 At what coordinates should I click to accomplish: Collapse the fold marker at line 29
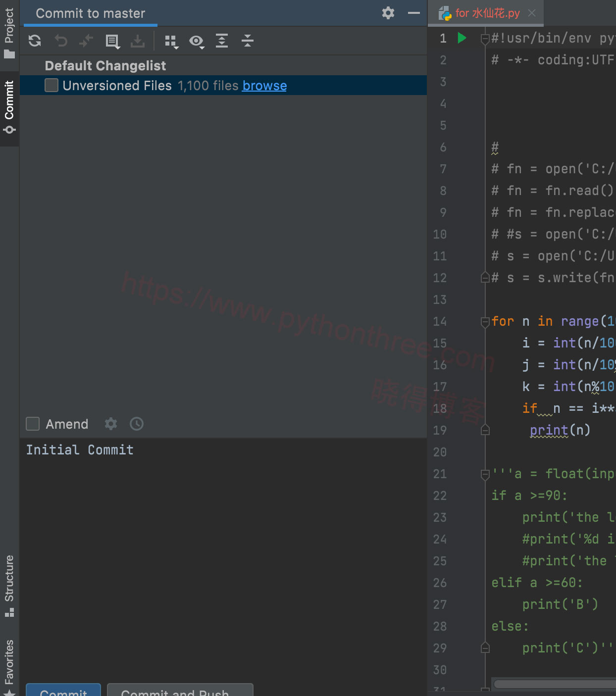click(485, 648)
